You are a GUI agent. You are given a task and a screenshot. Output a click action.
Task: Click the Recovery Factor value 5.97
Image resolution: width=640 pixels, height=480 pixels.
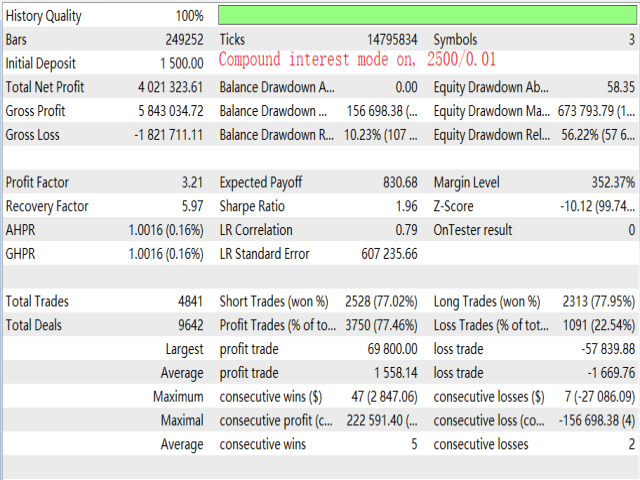pos(192,206)
